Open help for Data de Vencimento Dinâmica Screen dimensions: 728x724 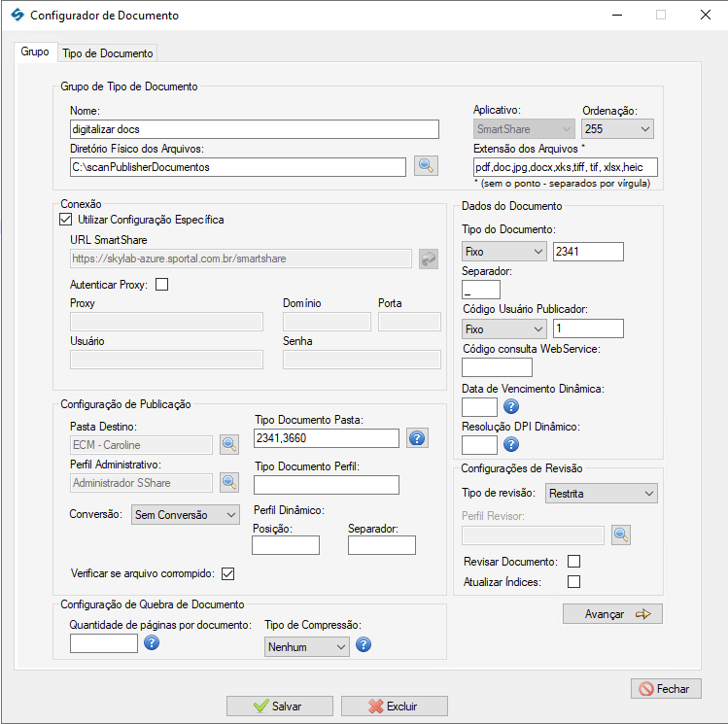coord(511,407)
